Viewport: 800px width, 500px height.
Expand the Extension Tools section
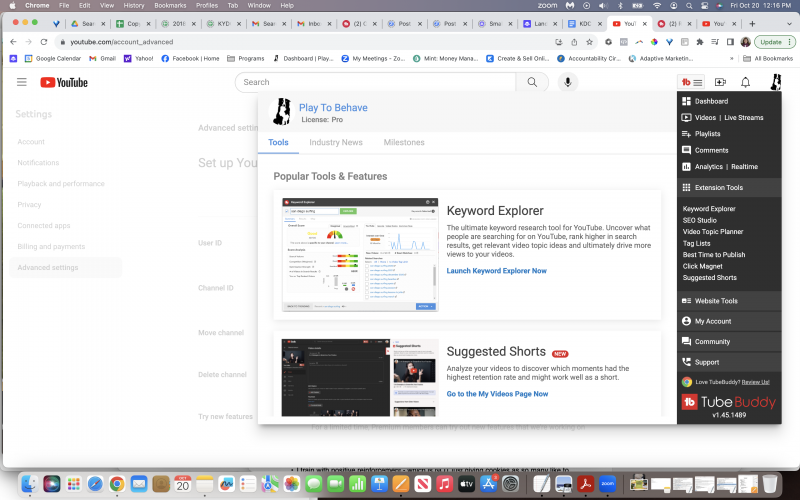[x=719, y=188]
